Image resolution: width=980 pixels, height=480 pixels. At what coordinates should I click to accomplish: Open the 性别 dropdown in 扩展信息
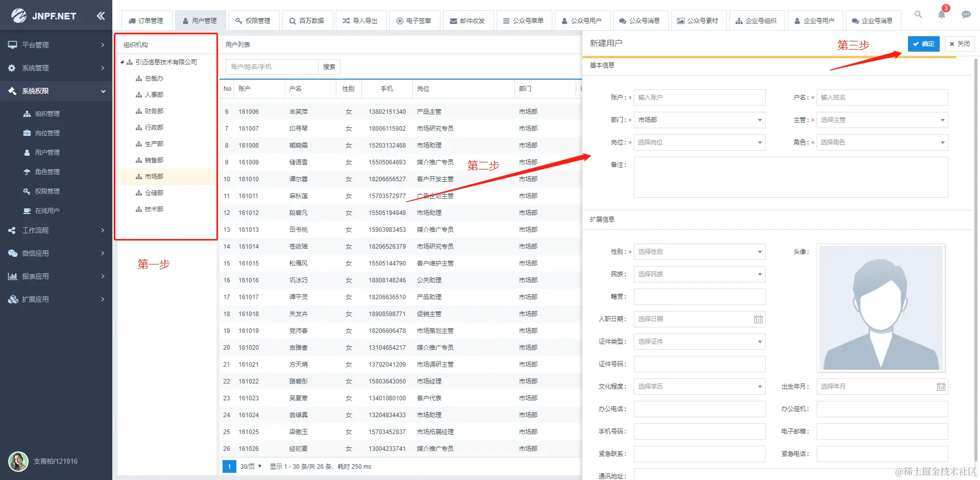tap(699, 251)
